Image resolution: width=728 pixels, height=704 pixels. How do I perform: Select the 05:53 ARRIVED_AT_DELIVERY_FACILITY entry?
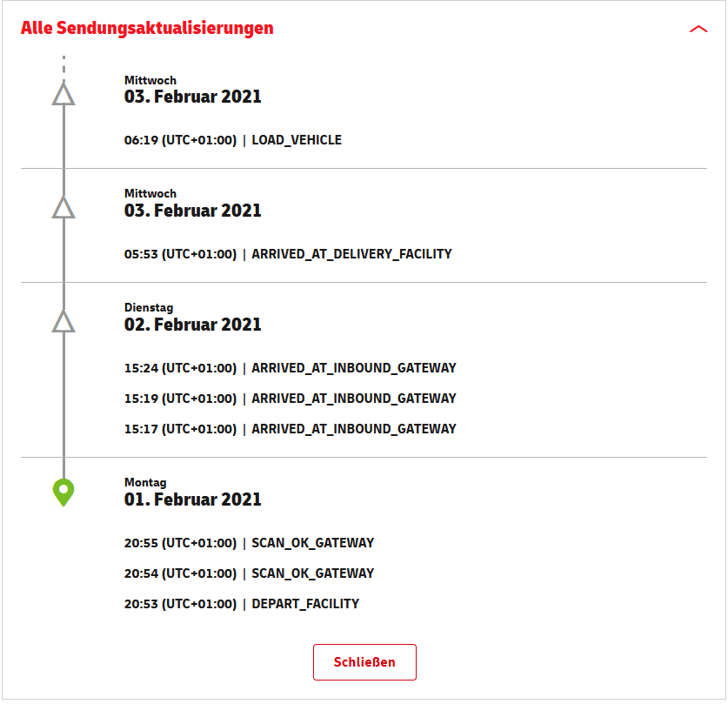(x=288, y=254)
